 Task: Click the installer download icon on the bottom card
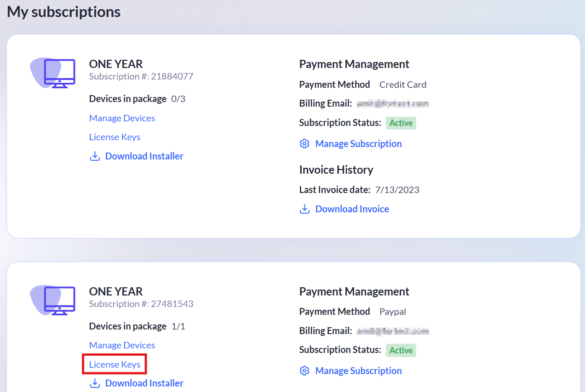point(95,383)
